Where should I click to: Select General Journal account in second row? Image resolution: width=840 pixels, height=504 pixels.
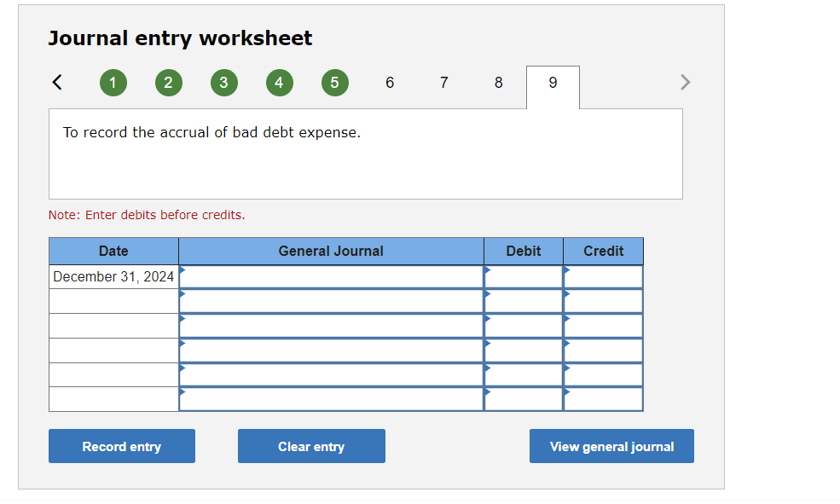[331, 301]
